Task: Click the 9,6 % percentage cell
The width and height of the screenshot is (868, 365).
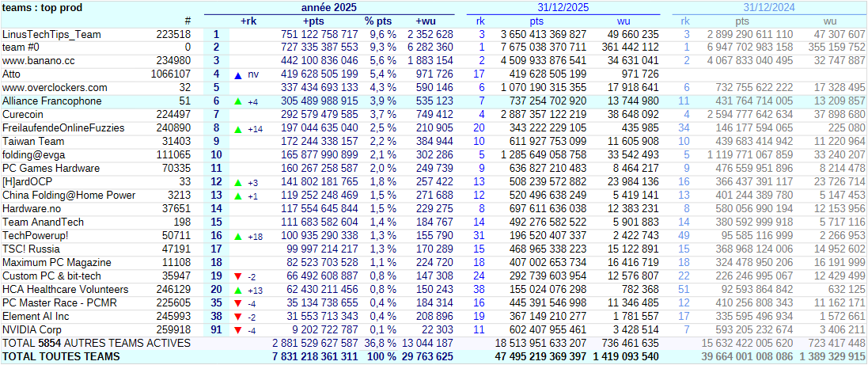Action: coord(382,34)
